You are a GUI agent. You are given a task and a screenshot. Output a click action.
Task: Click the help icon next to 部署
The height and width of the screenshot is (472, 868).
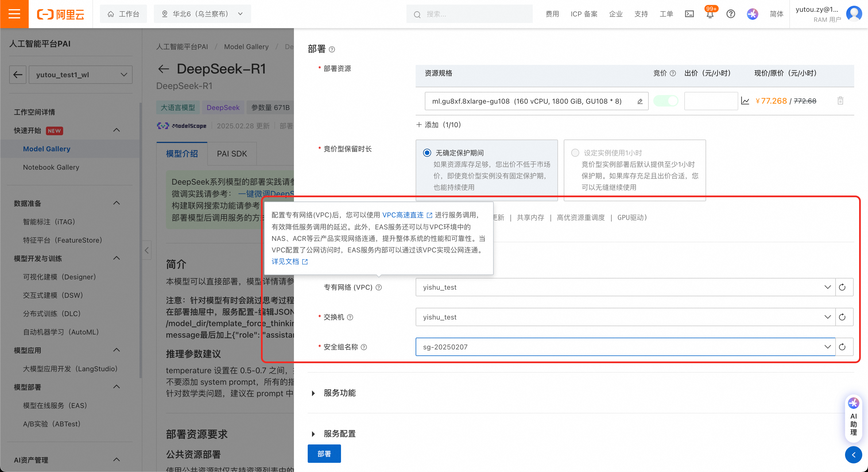pyautogui.click(x=332, y=50)
